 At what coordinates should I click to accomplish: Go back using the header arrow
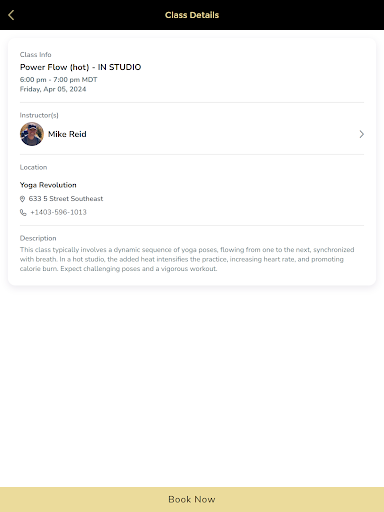click(x=11, y=15)
